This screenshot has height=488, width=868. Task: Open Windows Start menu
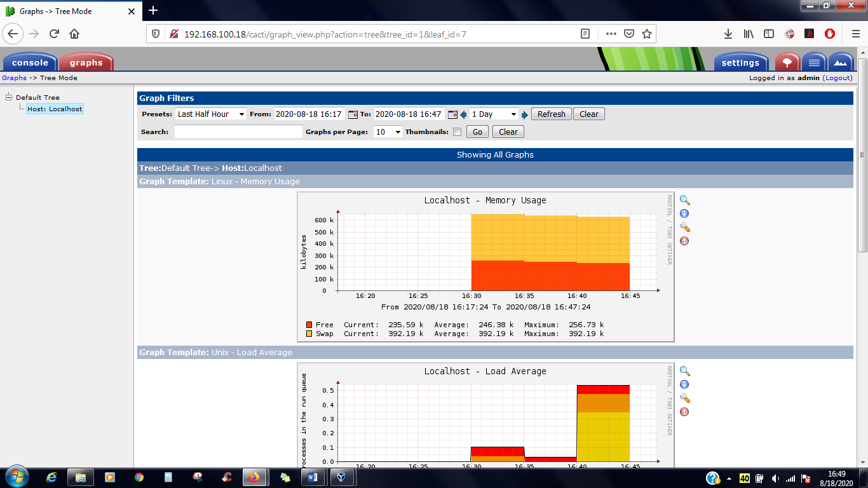pyautogui.click(x=16, y=477)
